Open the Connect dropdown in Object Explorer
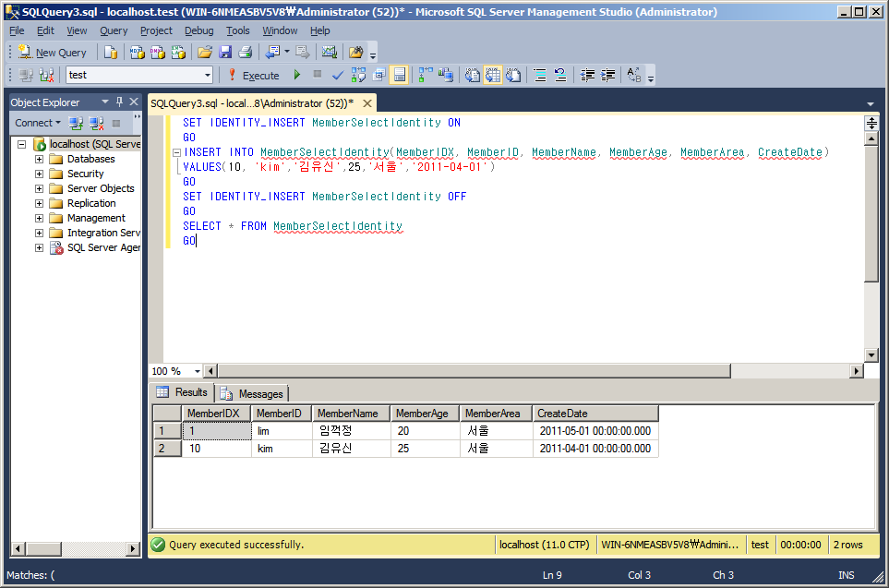This screenshot has width=889, height=588. click(38, 123)
